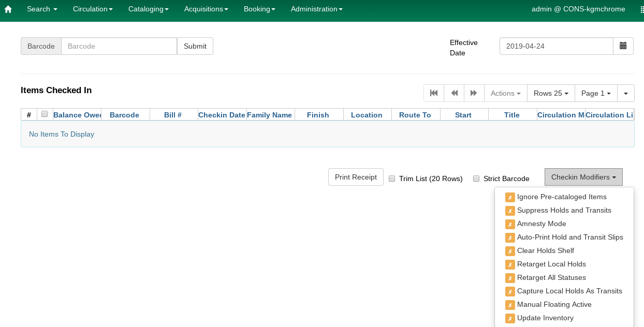Screen dimensions: 644x327
Task: Open the Administration menu
Action: pyautogui.click(x=316, y=9)
